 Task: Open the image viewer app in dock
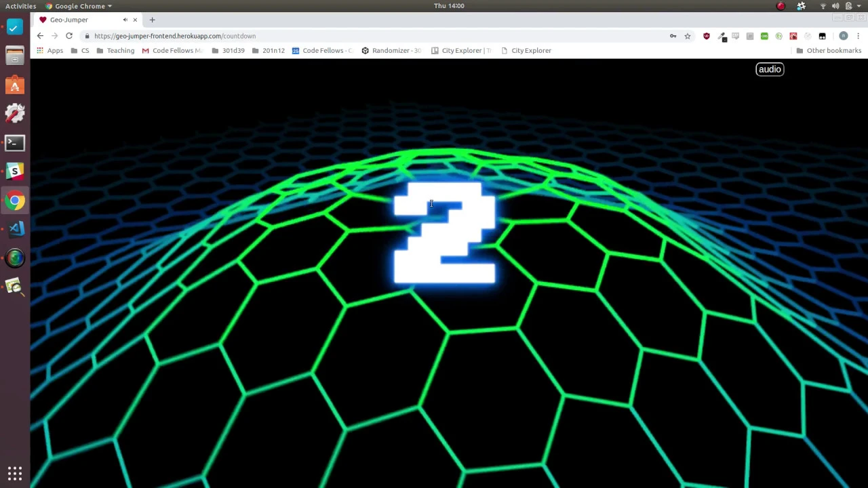pyautogui.click(x=15, y=287)
